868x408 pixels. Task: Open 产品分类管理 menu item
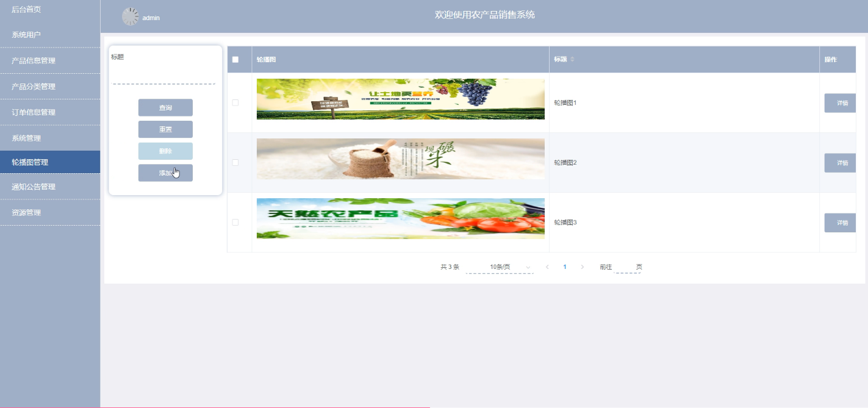(50, 86)
